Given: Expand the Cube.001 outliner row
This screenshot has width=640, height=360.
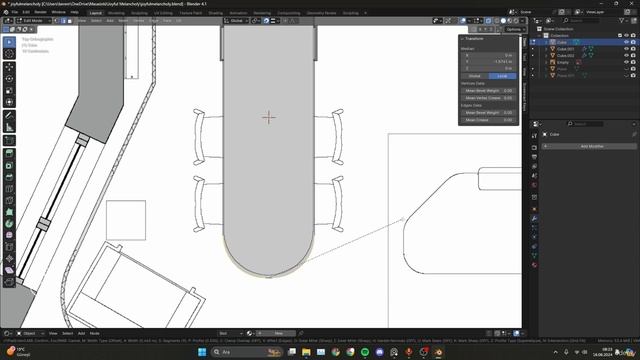Looking at the screenshot, I should (546, 49).
